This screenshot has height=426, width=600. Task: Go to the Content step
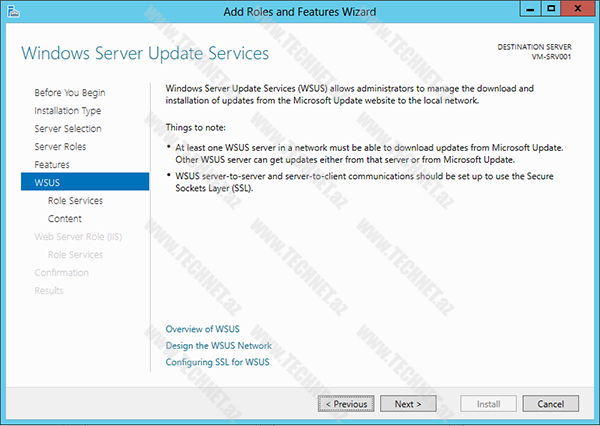click(x=64, y=219)
